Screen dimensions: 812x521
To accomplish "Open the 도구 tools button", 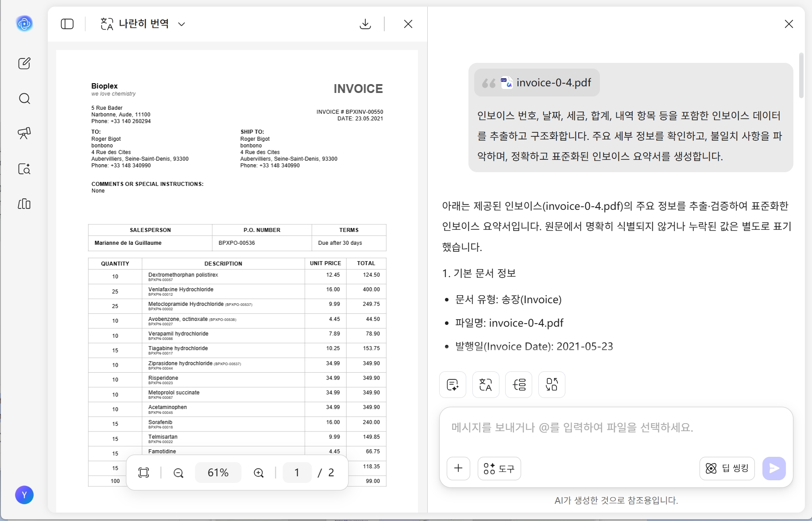I will coord(499,468).
